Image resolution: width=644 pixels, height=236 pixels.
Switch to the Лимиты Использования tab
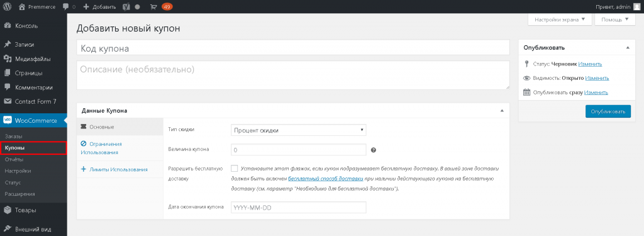(114, 169)
